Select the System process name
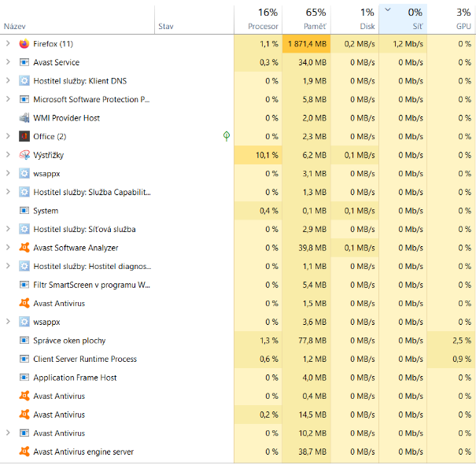476x472 pixels. (x=46, y=211)
